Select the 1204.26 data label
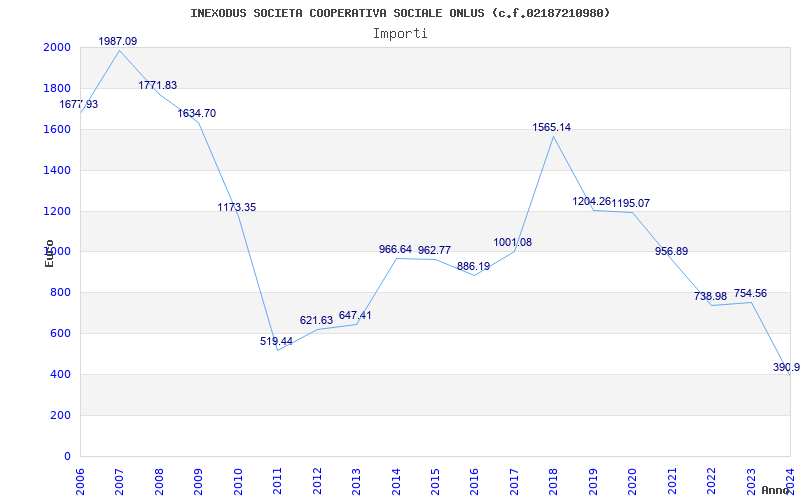 [x=592, y=201]
